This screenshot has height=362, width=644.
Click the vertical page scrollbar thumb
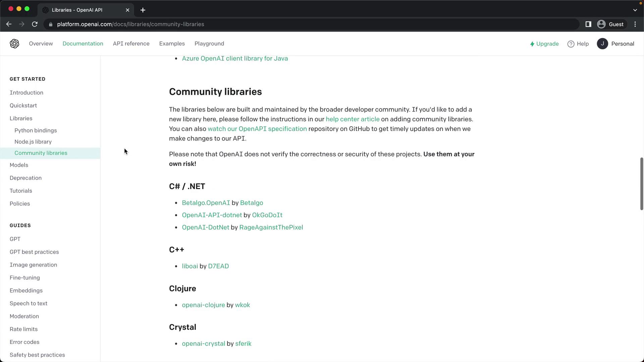(641, 184)
